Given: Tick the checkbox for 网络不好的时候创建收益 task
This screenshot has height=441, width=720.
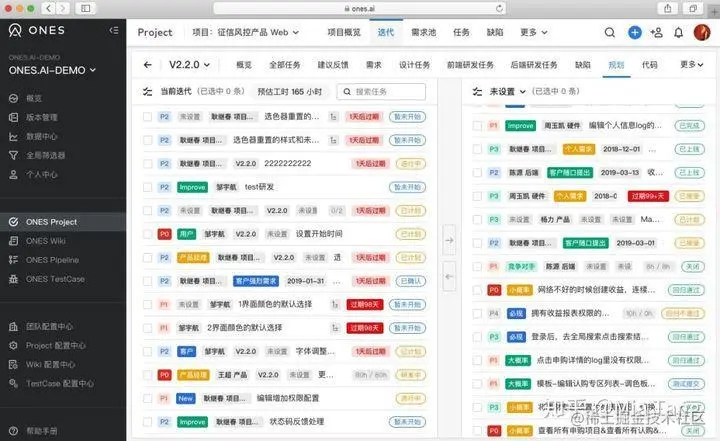Looking at the screenshot, I should click(x=478, y=290).
